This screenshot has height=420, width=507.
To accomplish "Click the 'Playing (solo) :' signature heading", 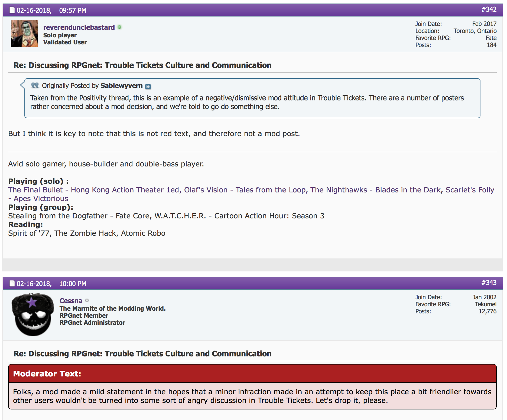I will 38,181.
